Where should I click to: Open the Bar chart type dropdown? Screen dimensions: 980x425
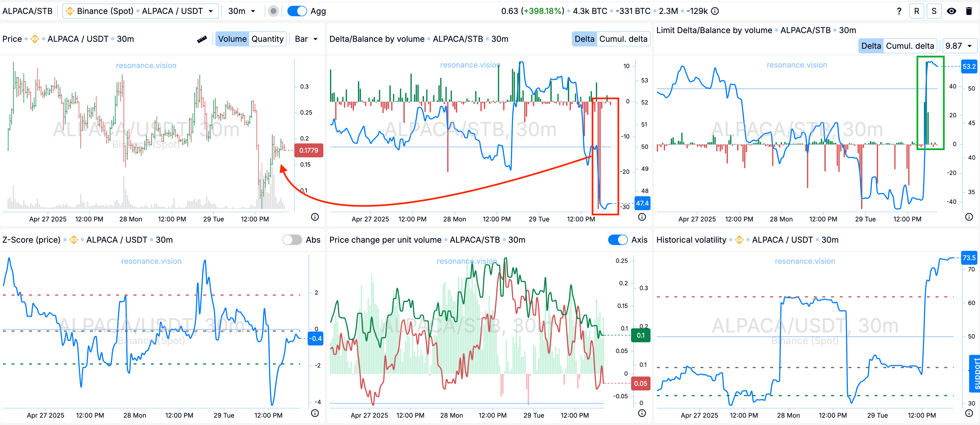click(x=306, y=39)
